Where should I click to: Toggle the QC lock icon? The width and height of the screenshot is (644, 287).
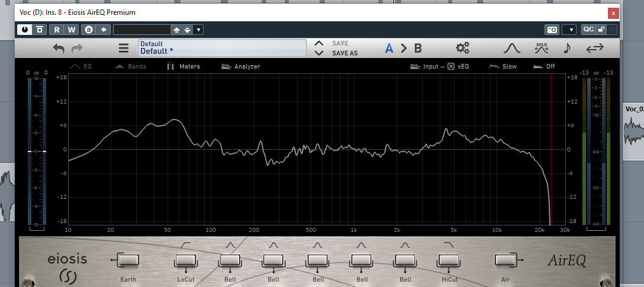601,30
